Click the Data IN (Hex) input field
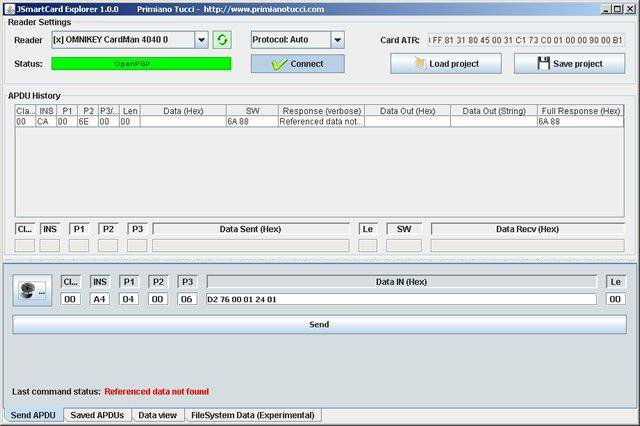Viewport: 640px width, 426px height. pyautogui.click(x=401, y=299)
